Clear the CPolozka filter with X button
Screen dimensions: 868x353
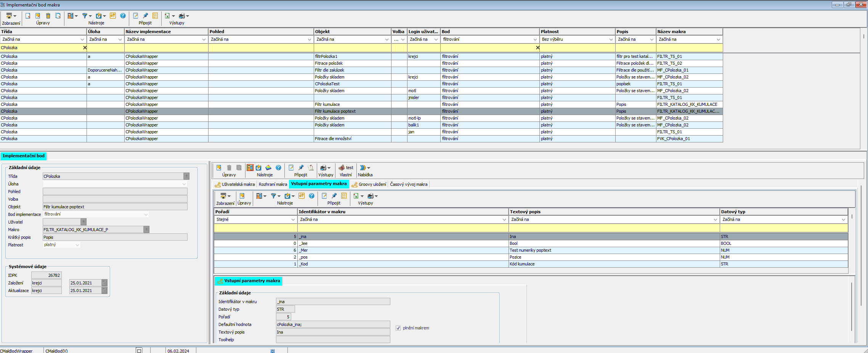[x=85, y=48]
